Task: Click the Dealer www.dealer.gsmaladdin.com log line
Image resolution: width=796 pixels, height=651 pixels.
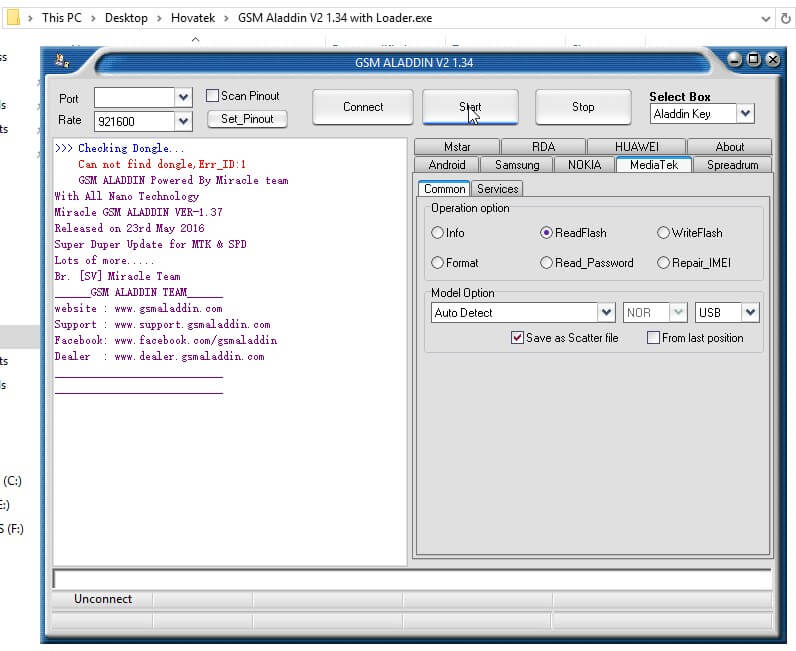Action: [159, 356]
